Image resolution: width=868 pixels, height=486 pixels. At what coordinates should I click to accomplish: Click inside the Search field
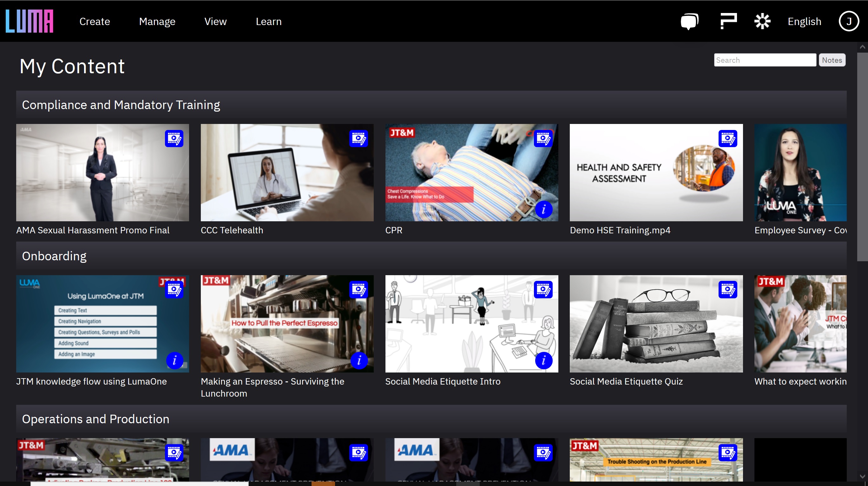click(765, 60)
